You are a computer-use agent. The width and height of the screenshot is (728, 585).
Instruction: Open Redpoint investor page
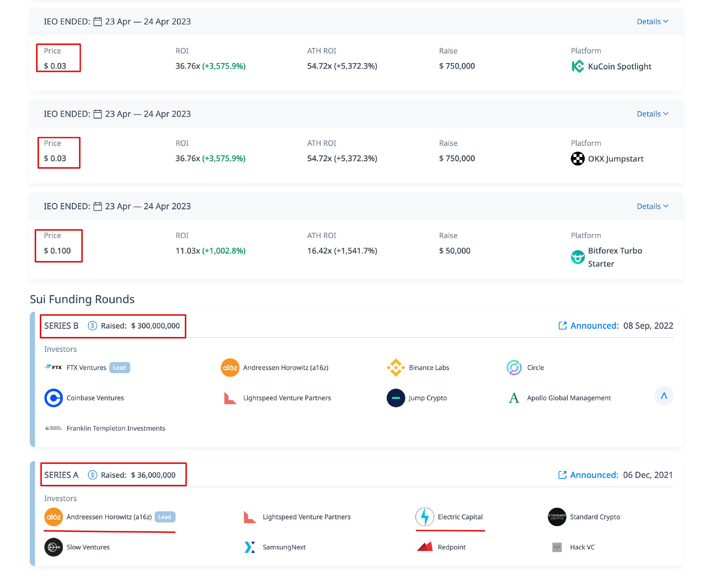point(452,547)
